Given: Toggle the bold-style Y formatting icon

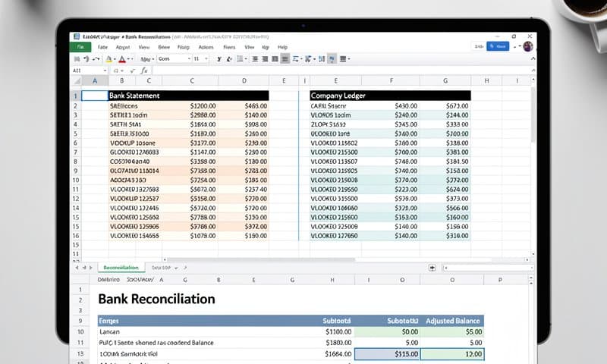Looking at the screenshot, I should [x=219, y=59].
